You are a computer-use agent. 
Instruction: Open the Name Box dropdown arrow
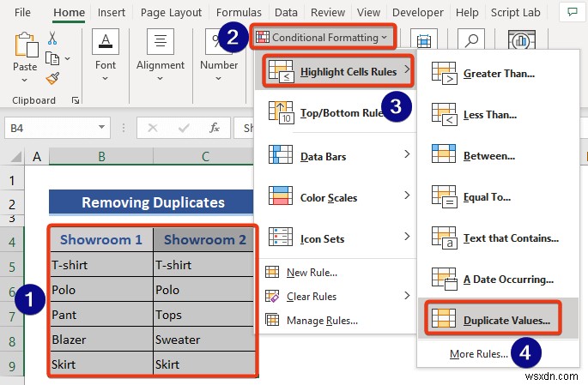click(101, 128)
